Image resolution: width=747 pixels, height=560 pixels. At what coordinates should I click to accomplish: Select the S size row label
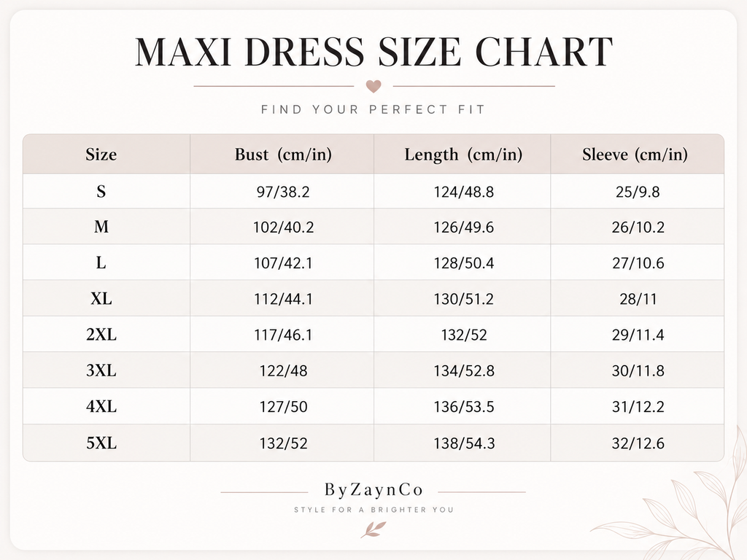pos(101,192)
